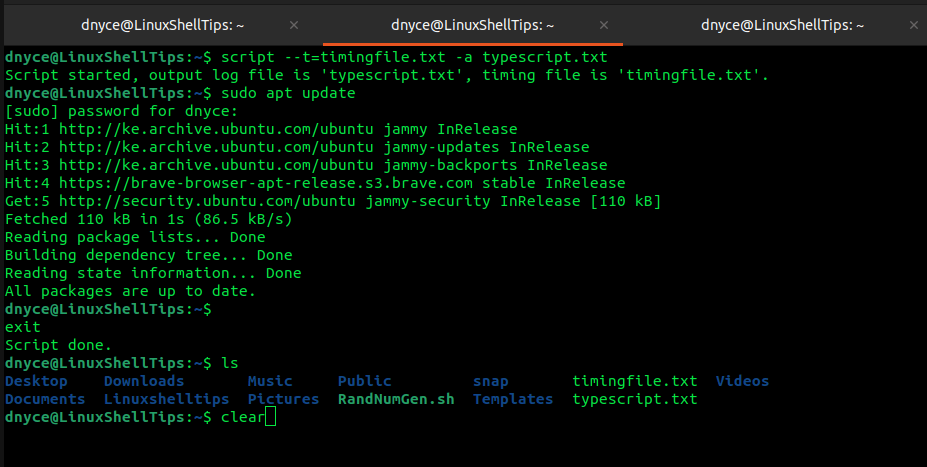Close the rightmost terminal tab using its X

click(x=913, y=25)
